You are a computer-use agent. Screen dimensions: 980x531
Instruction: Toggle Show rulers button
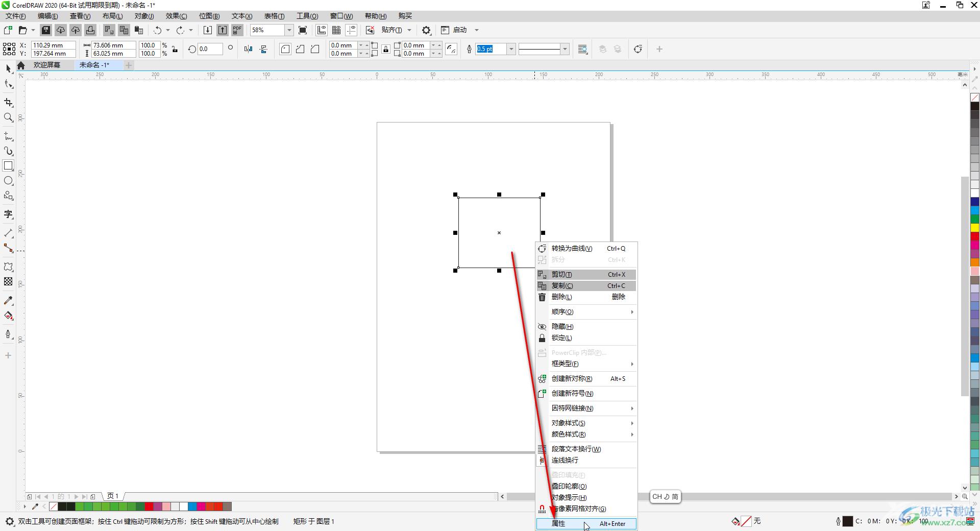(x=322, y=30)
